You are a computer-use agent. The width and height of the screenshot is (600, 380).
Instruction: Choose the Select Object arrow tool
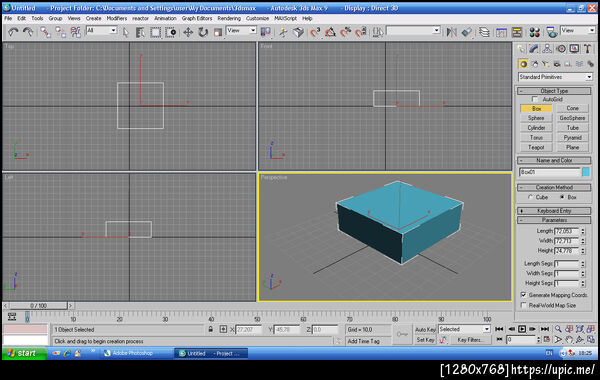click(x=126, y=33)
